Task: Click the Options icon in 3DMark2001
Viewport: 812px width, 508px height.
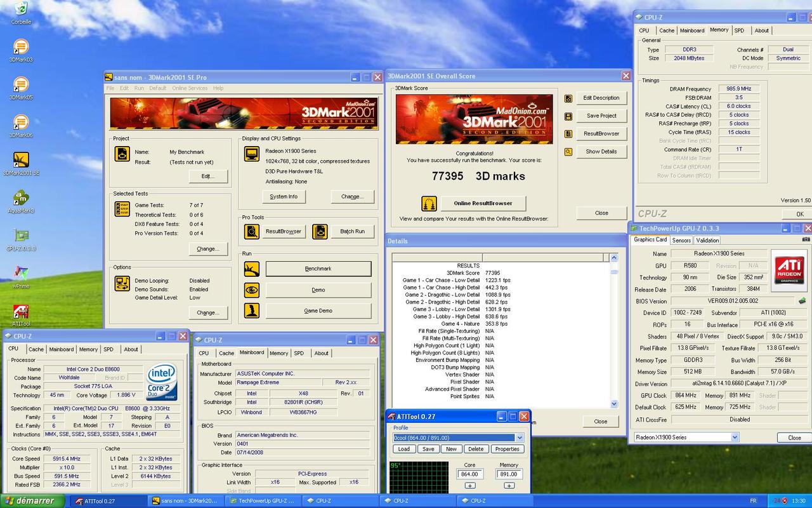Action: [x=122, y=283]
